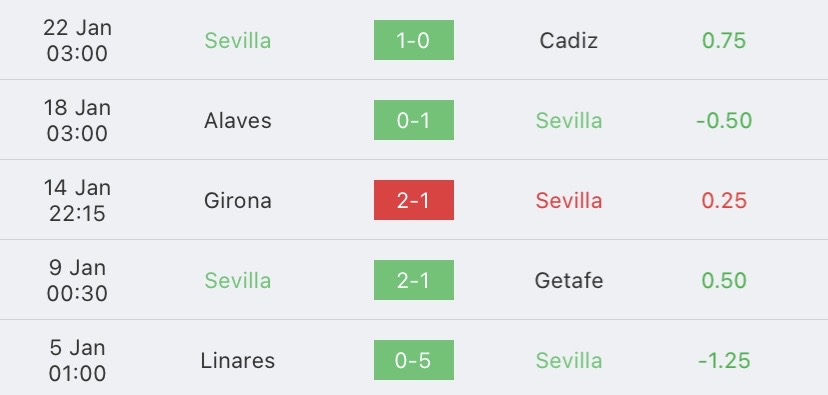The image size is (828, 395).
Task: Open the Linares team link
Action: pos(238,361)
